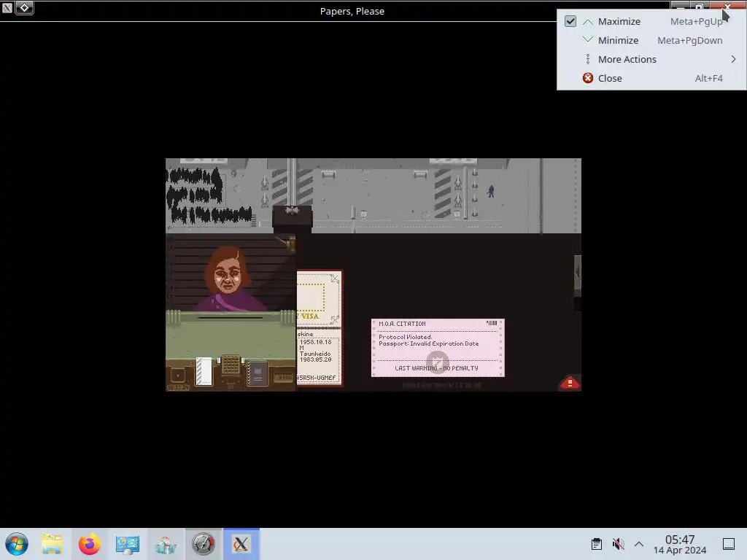Choose Maximize from the window menu
The height and width of the screenshot is (560, 747).
pos(651,21)
